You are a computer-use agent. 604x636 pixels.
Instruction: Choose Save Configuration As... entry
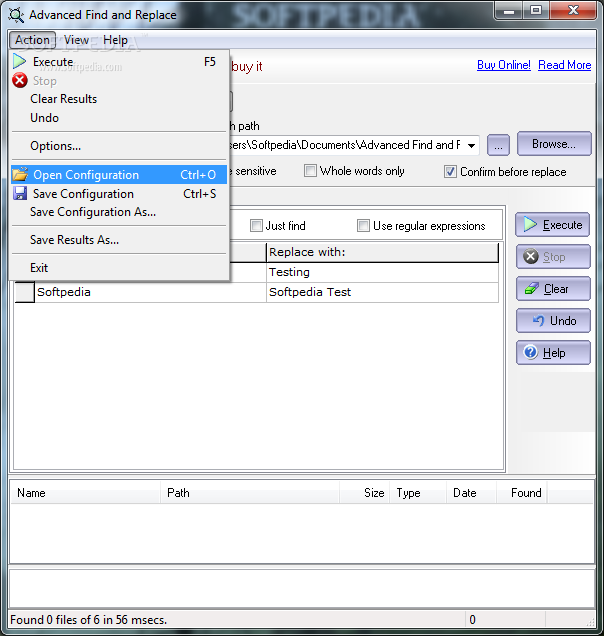pos(119,212)
